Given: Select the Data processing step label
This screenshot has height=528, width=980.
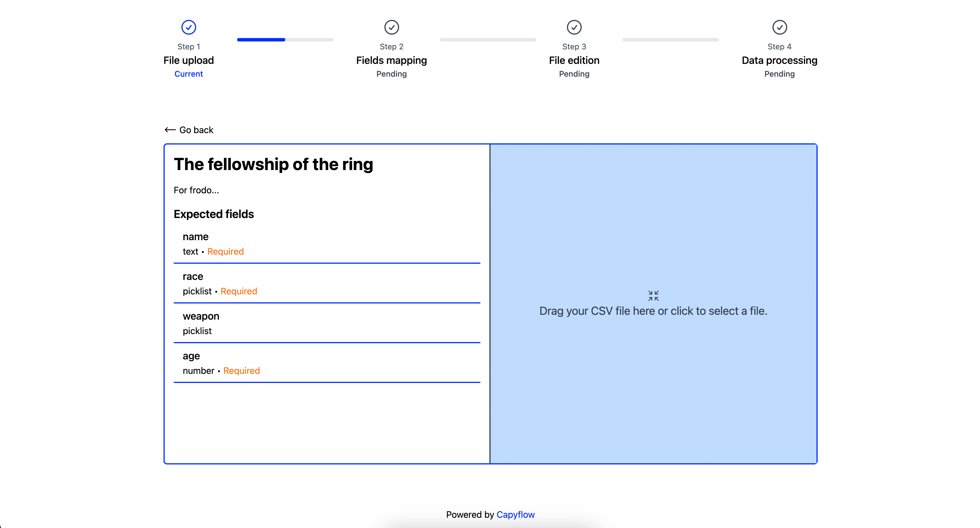Looking at the screenshot, I should (779, 60).
